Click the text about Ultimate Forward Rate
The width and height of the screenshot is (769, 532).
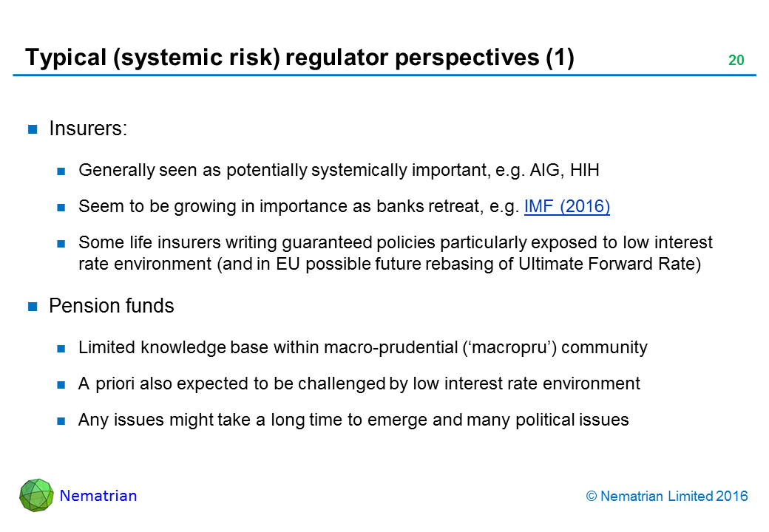389,265
